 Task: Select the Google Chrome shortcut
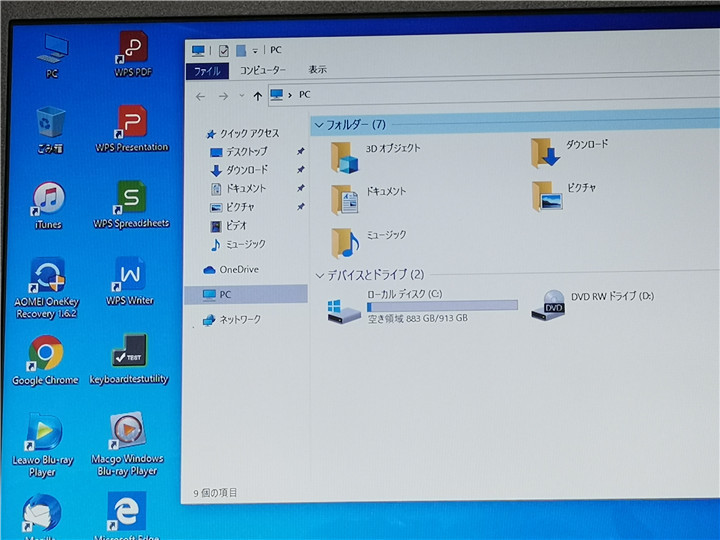point(45,360)
